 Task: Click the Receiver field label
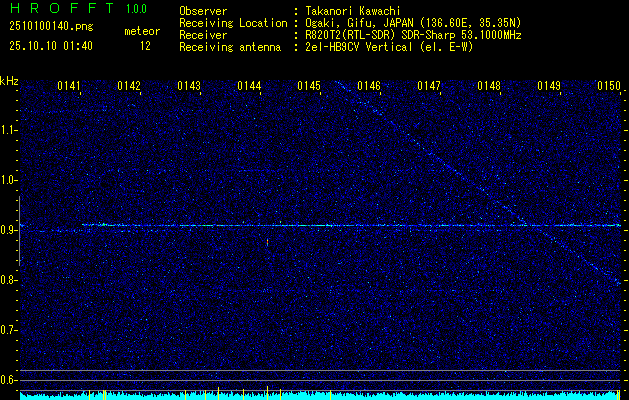(203, 35)
